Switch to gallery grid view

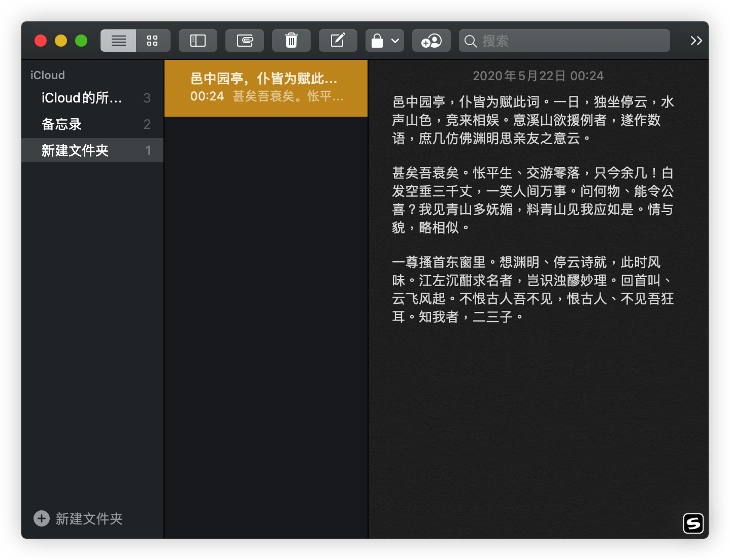tap(152, 41)
